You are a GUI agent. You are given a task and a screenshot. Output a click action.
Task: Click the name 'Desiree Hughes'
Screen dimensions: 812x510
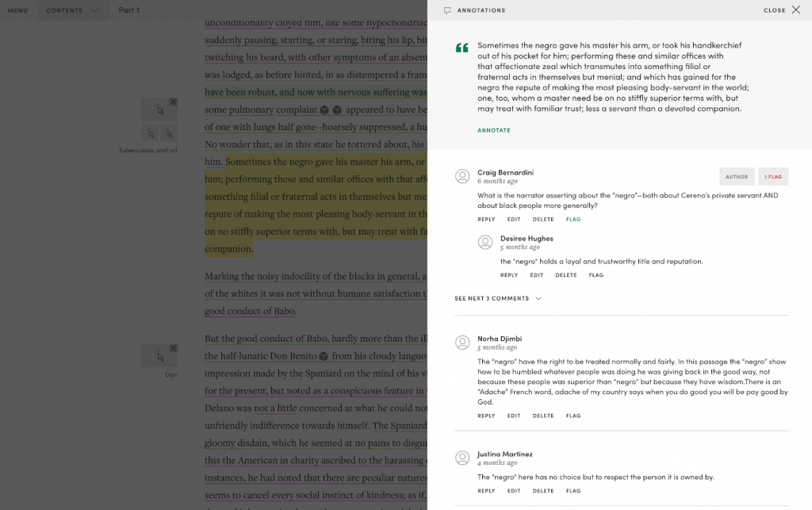(527, 239)
